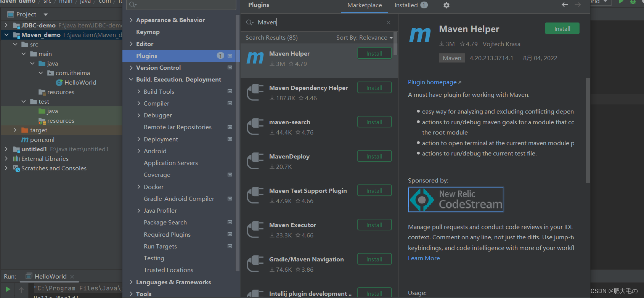The width and height of the screenshot is (644, 298).
Task: Click MavenDeploy plugin icon
Action: 255,161
